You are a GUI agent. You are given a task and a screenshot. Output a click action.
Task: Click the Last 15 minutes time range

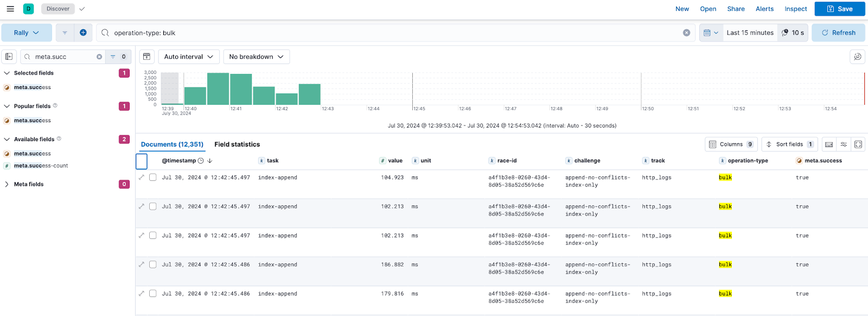(x=750, y=33)
